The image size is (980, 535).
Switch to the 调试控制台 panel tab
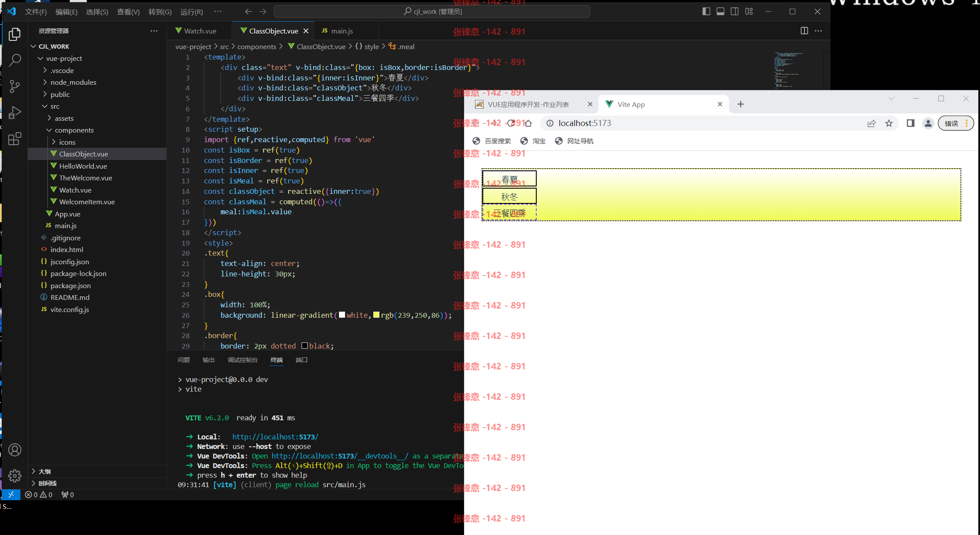243,360
